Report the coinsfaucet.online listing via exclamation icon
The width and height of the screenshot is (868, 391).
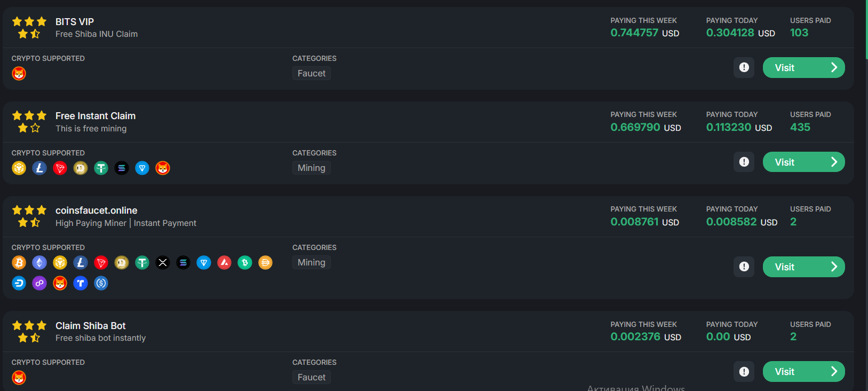click(744, 267)
